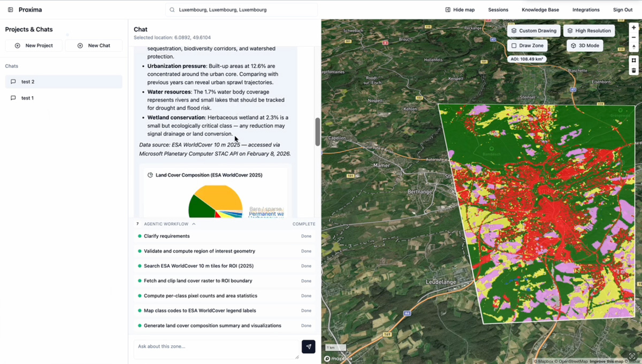
Task: Click Map class codes to legend labels step
Action: [225, 311]
